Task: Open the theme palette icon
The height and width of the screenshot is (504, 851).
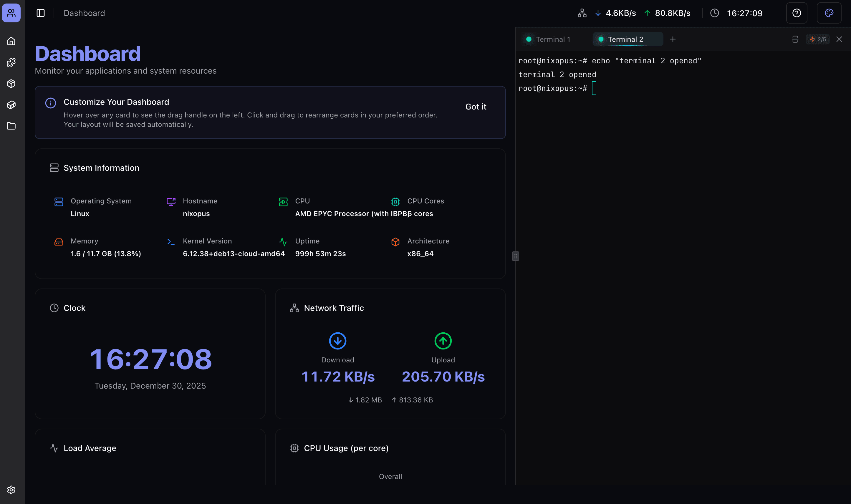Action: pyautogui.click(x=829, y=13)
